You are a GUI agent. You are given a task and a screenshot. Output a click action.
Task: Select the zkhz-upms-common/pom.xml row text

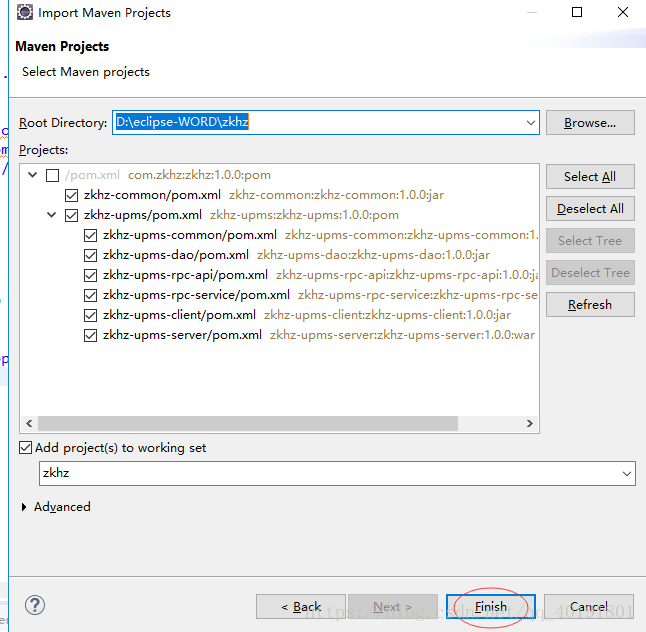pos(190,235)
